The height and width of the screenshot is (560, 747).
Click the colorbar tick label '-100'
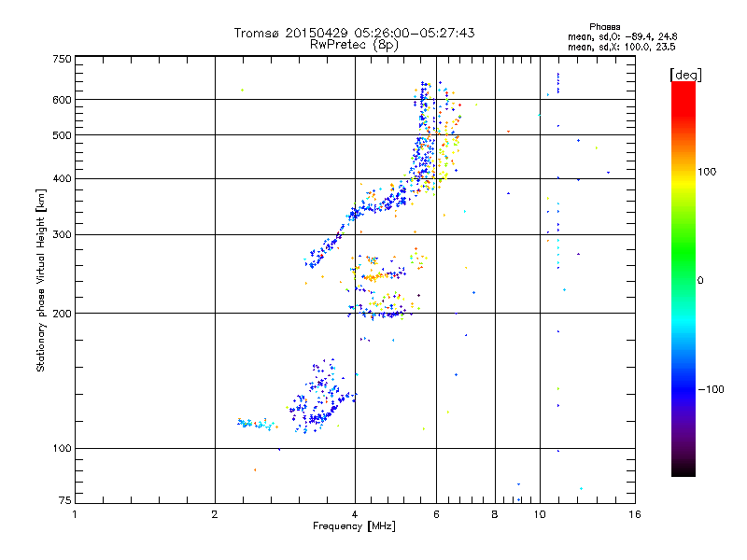point(711,389)
